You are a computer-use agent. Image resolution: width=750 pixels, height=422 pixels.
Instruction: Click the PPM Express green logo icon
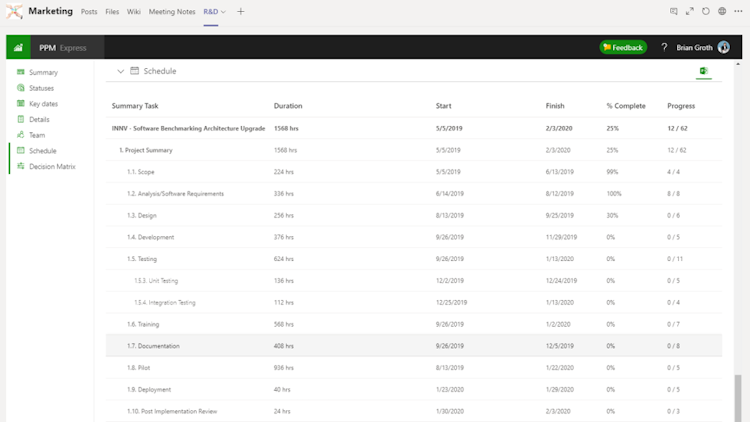pos(19,47)
